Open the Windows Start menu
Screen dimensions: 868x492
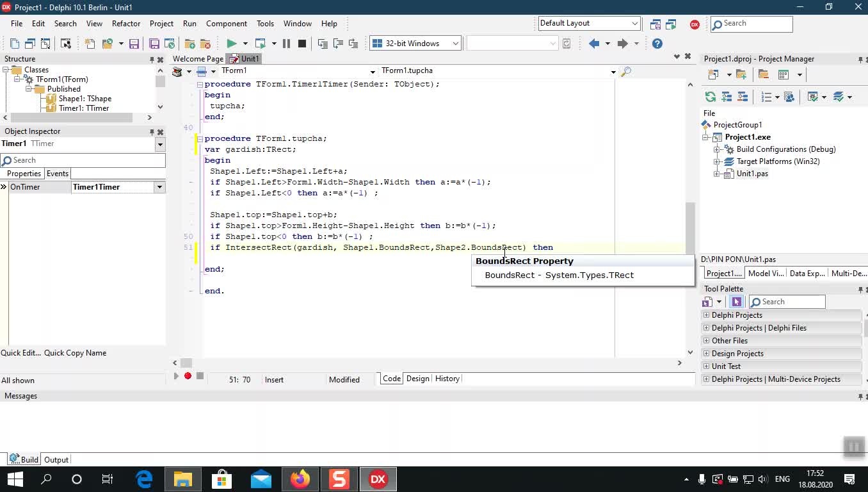click(15, 479)
